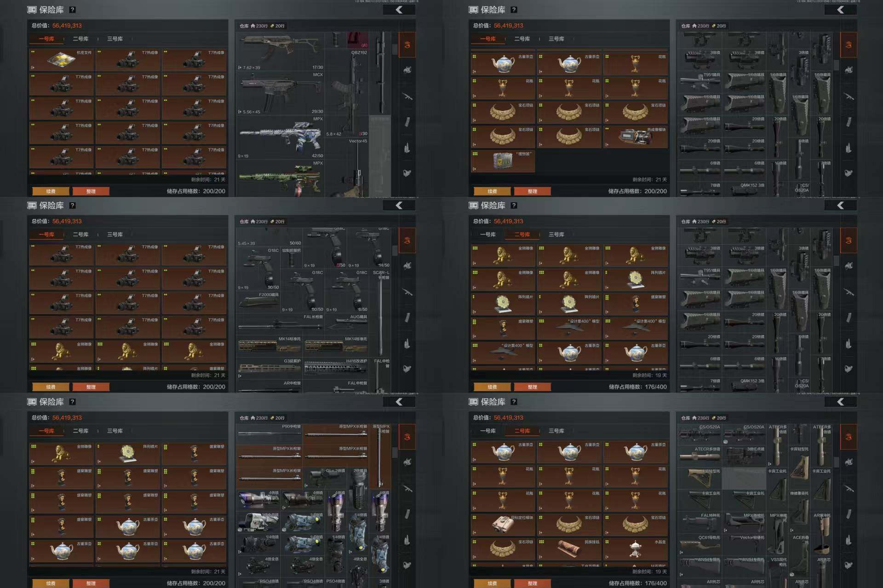Screen dimensions: 883x588
Task: Click storage scrollbar beside SCAR-L长枪管
Action: click(x=395, y=251)
